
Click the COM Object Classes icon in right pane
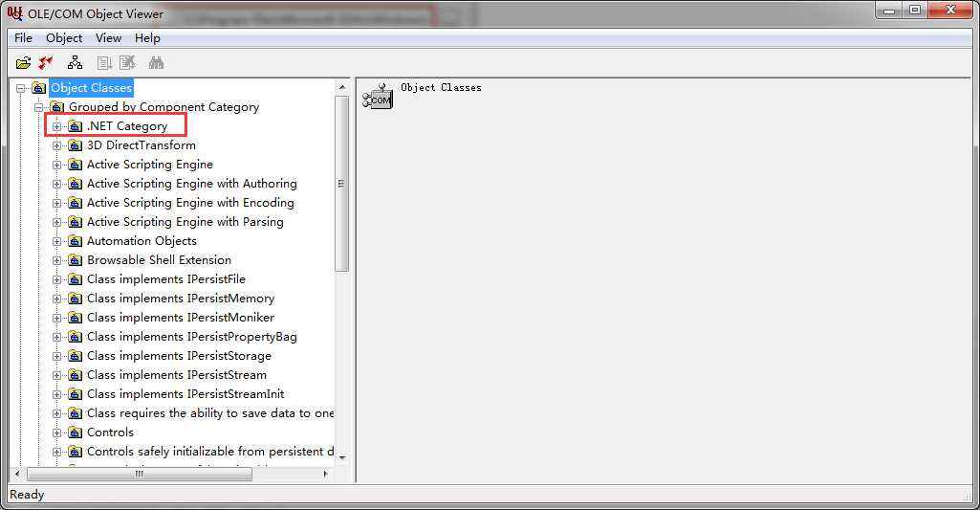(x=378, y=97)
